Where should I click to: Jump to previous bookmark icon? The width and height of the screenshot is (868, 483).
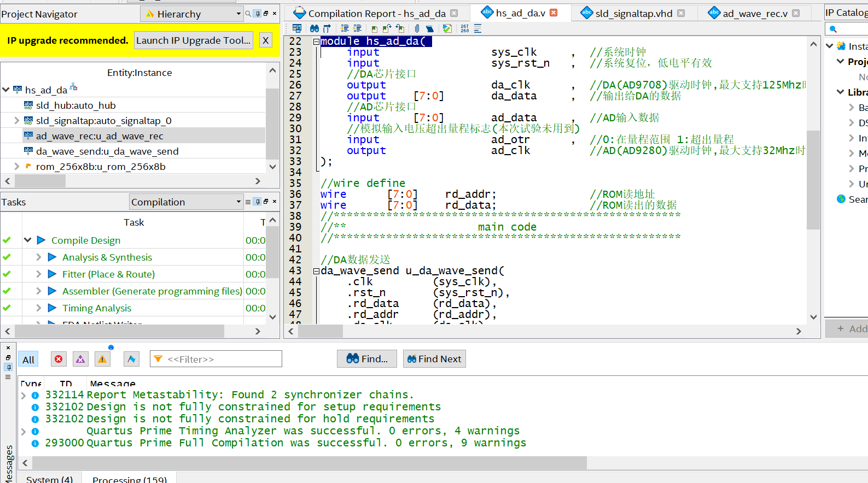tap(400, 28)
